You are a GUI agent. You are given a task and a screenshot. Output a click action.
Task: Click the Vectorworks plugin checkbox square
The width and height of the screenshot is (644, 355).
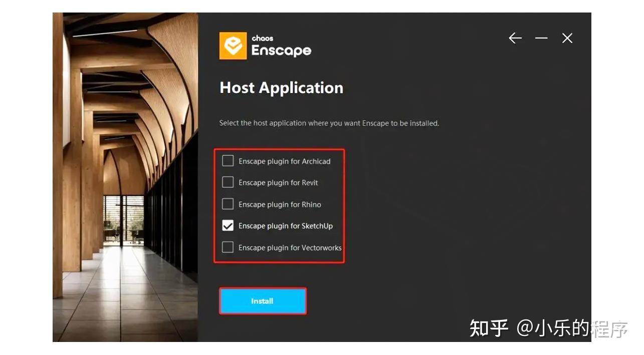click(228, 247)
